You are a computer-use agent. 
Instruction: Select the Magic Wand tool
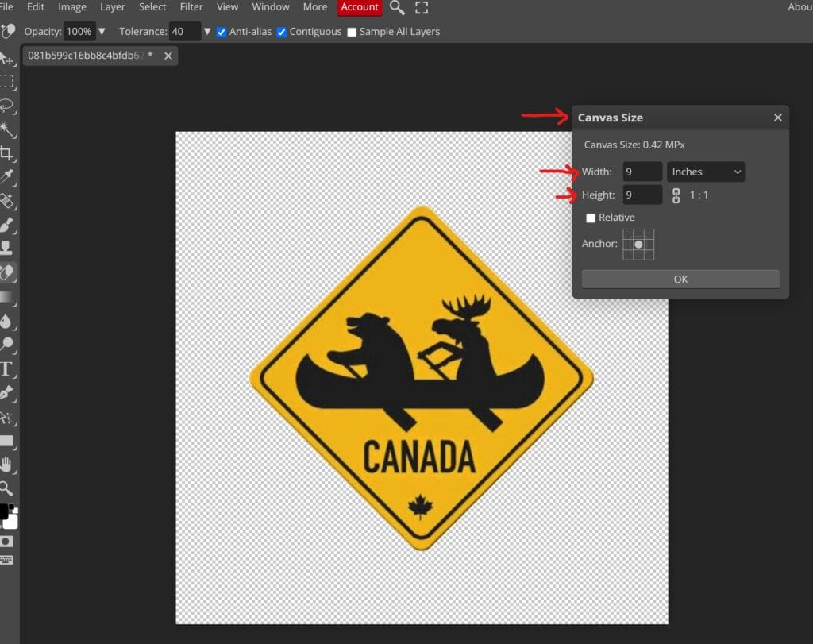tap(6, 129)
